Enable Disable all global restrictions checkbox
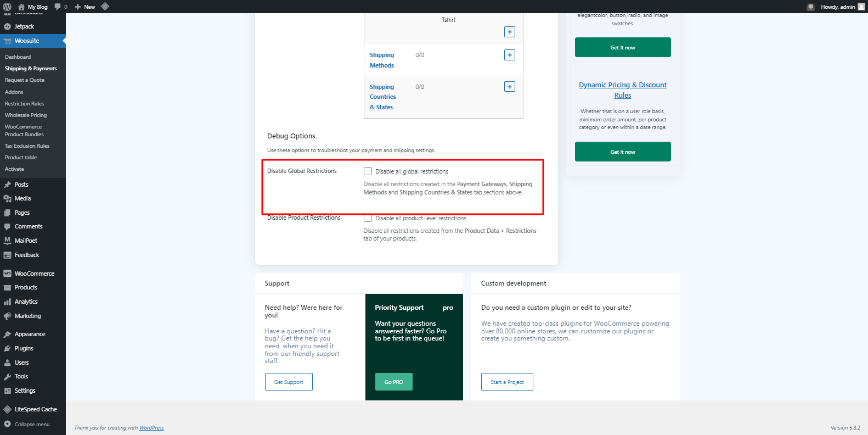The height and width of the screenshot is (435, 868). pos(368,171)
